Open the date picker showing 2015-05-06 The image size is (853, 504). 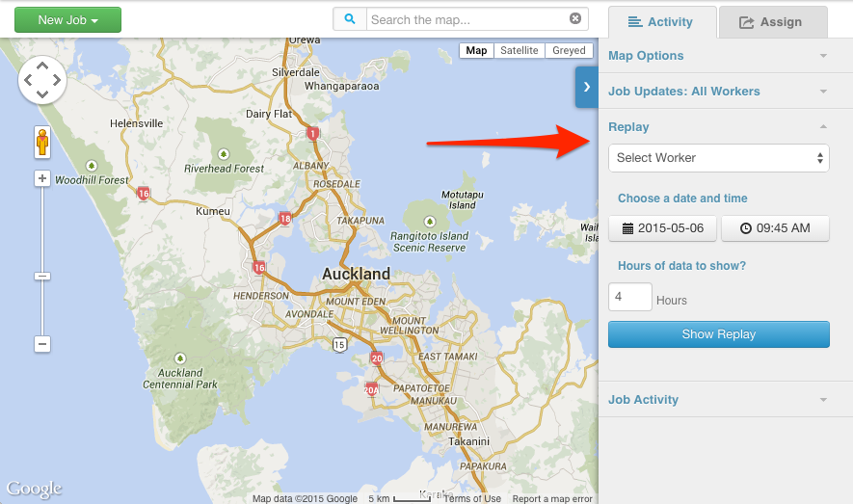tap(662, 228)
